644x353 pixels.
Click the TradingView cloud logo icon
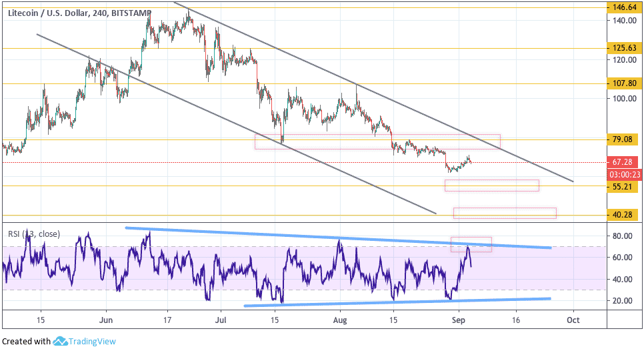(x=60, y=341)
